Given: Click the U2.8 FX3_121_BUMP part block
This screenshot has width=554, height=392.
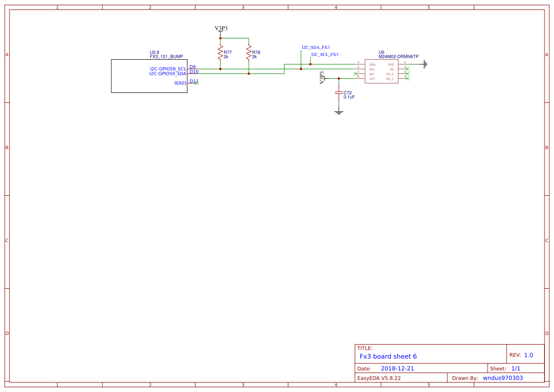Looking at the screenshot, I should coord(149,76).
